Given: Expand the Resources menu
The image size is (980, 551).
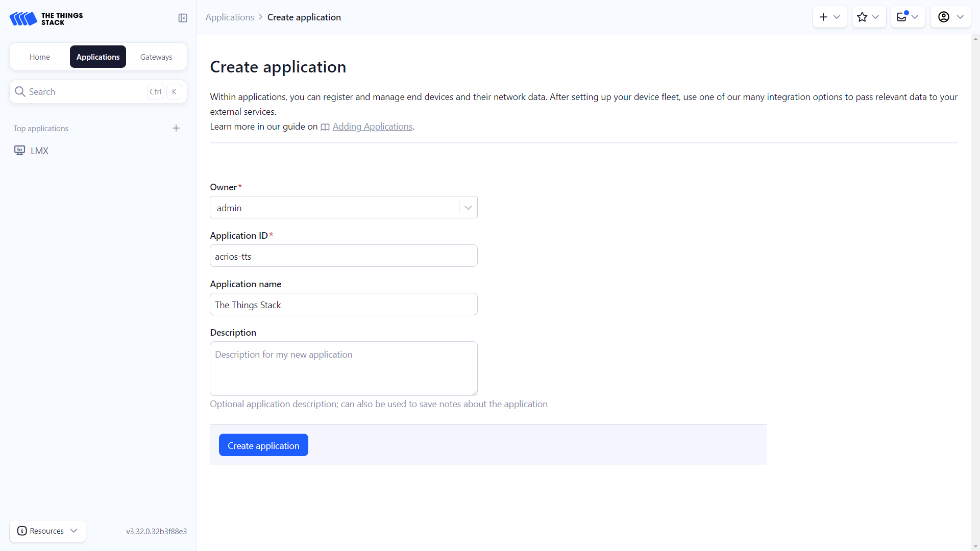Looking at the screenshot, I should coord(47,531).
